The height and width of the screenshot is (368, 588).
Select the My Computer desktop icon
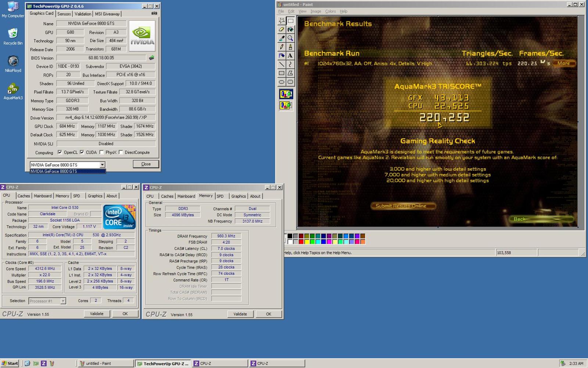click(x=13, y=9)
